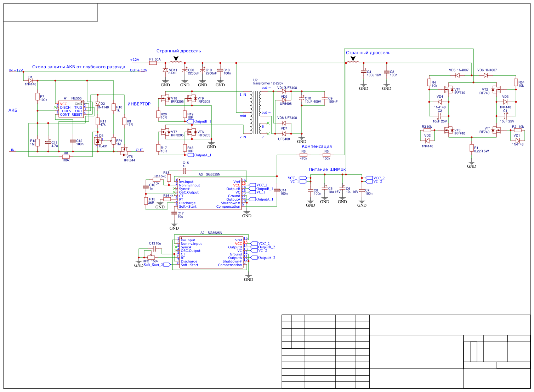Select the VT8 IRF3205 MOSFET
The image size is (534, 392).
click(165, 99)
